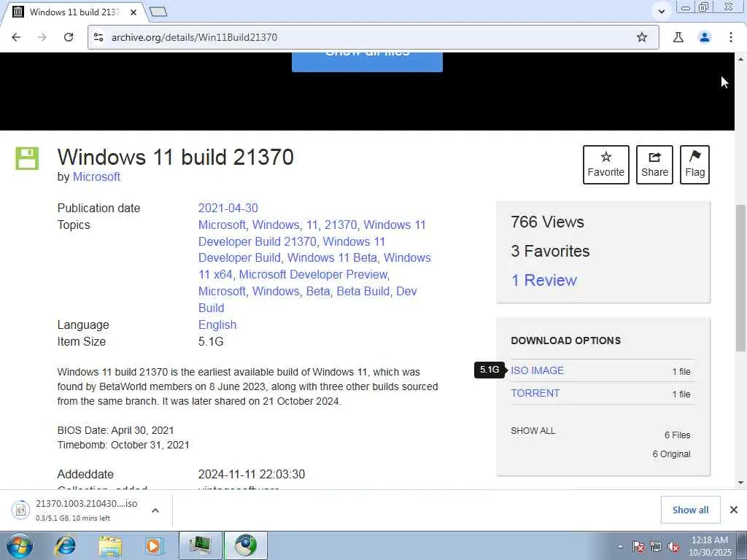
Task: Select Addeddate value 2024-11-11 22:03:30
Action: tap(252, 474)
